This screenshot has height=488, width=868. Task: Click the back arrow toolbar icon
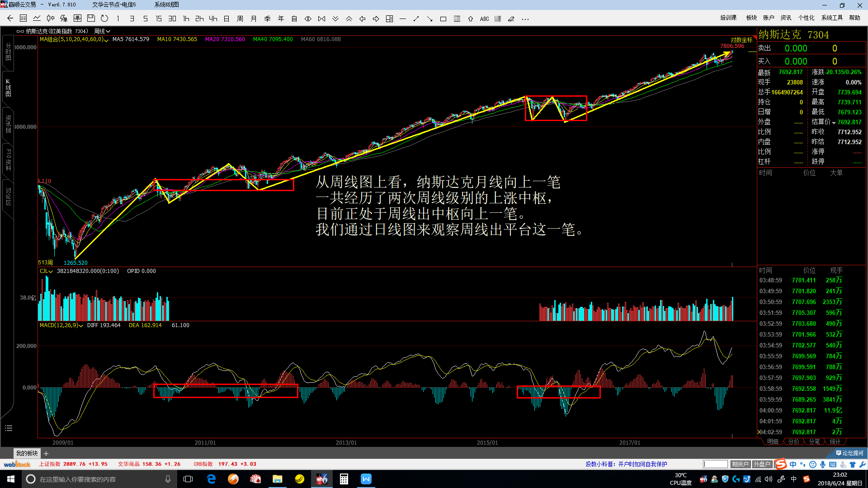[x=10, y=19]
